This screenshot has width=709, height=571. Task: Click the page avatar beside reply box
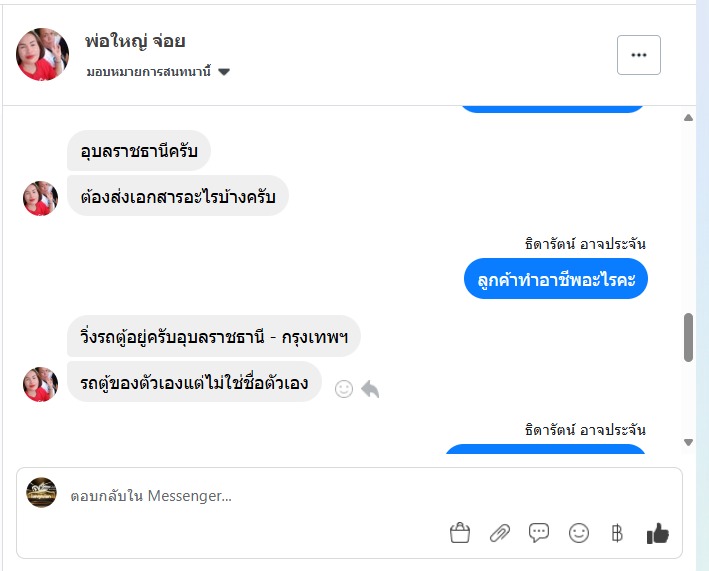coord(41,492)
